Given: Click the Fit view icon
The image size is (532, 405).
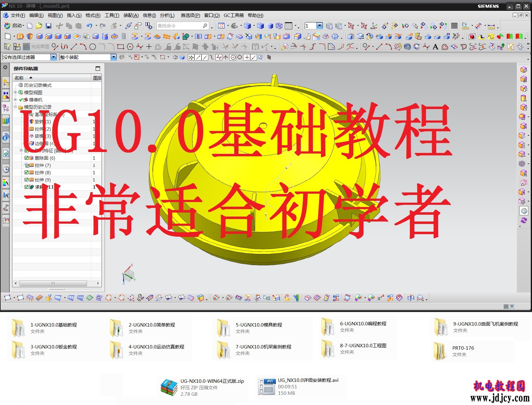Looking at the screenshot, I should coord(221,26).
